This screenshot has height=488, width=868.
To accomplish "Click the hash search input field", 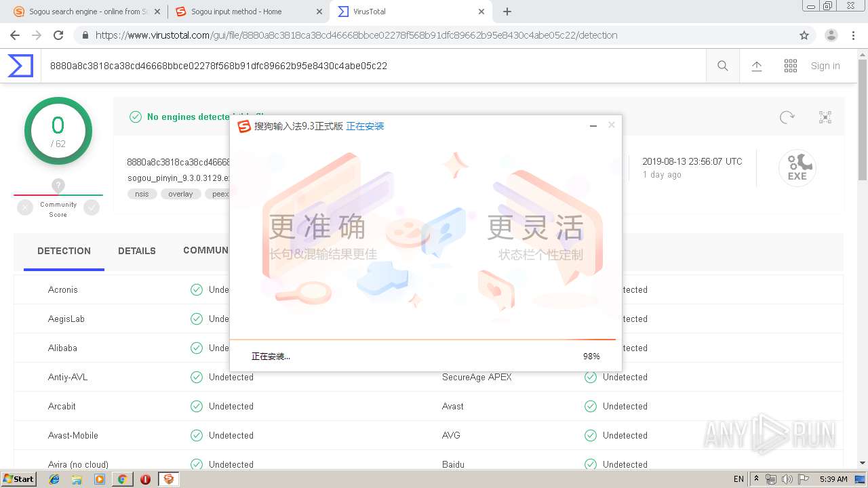I will pyautogui.click(x=373, y=66).
